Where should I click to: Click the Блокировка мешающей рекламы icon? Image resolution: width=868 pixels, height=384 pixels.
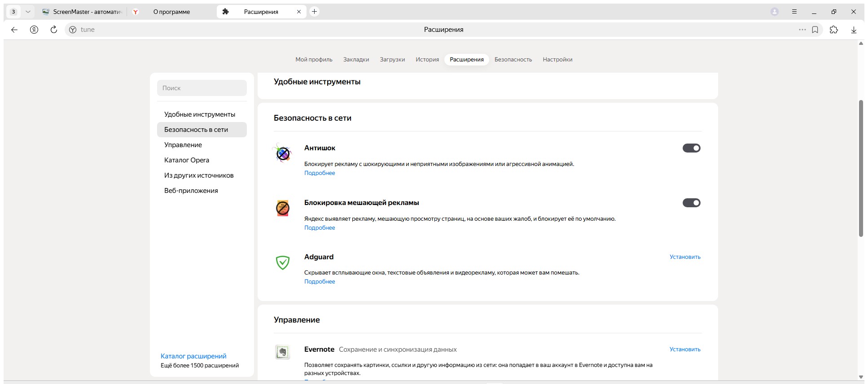tap(283, 208)
